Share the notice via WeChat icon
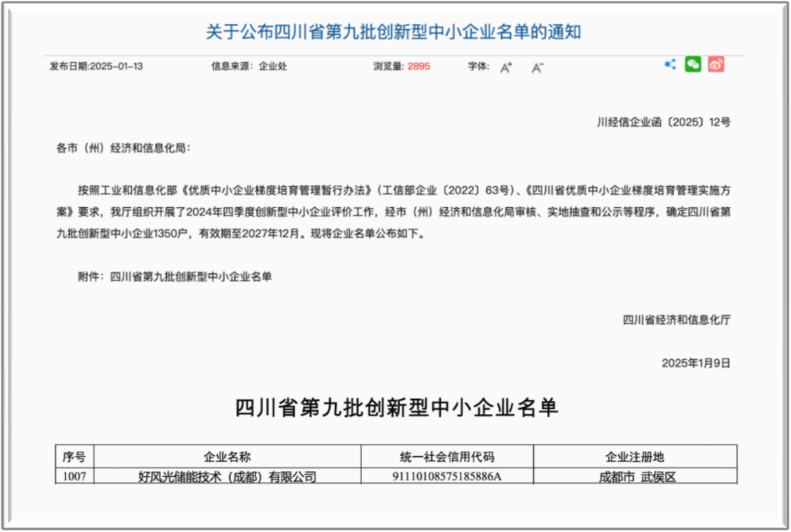Screen dimensions: 791x532 pos(693,64)
